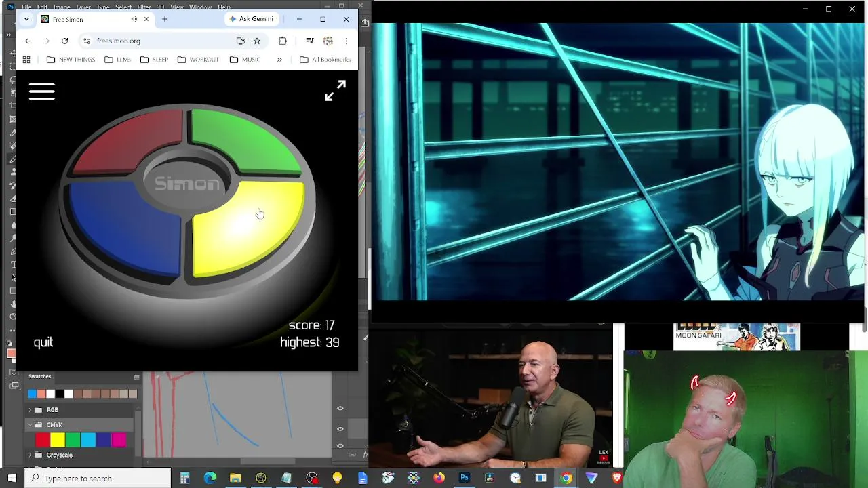
Task: Open the Chrome tab search dropdown
Action: (x=26, y=19)
